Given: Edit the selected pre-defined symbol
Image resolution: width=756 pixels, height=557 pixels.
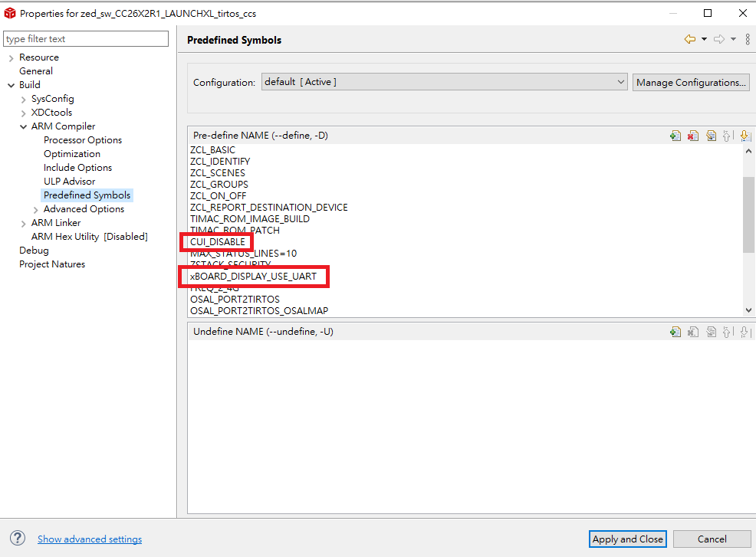Looking at the screenshot, I should 711,136.
